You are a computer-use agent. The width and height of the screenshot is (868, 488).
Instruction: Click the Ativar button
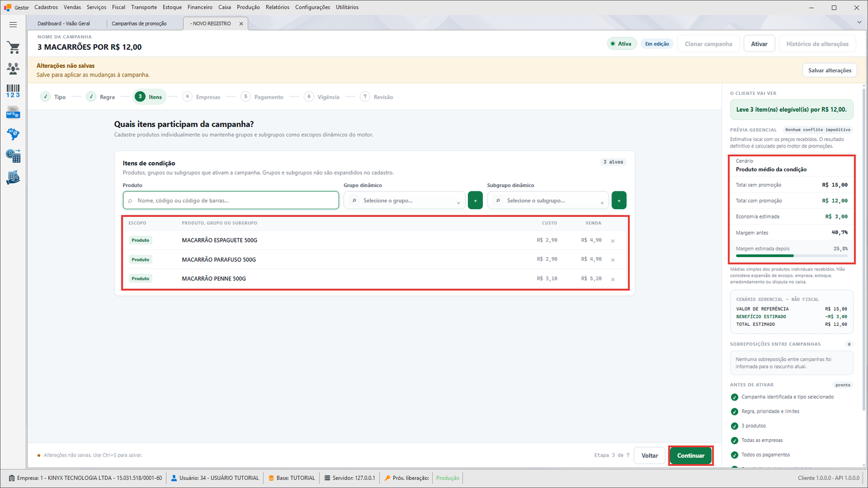coord(759,44)
